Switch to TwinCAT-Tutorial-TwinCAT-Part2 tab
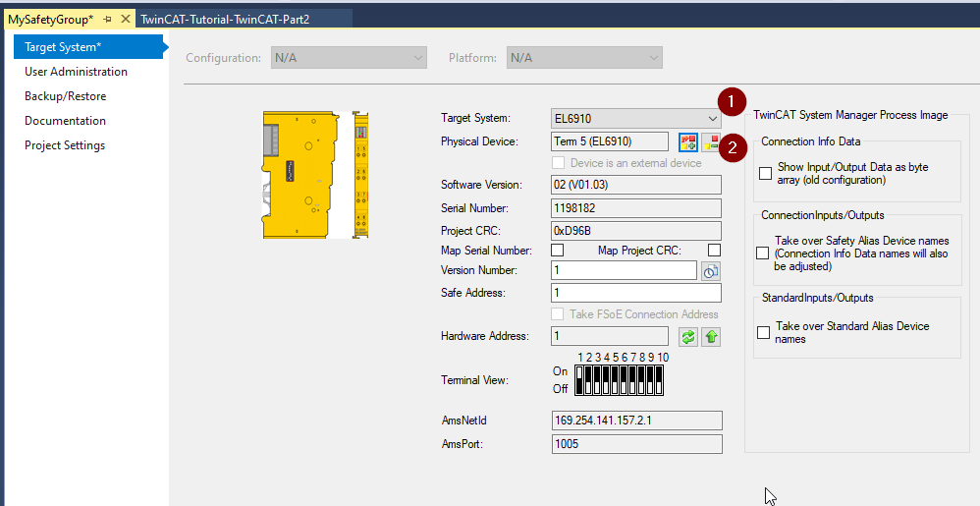Screen dimensions: 980x506 [225, 20]
